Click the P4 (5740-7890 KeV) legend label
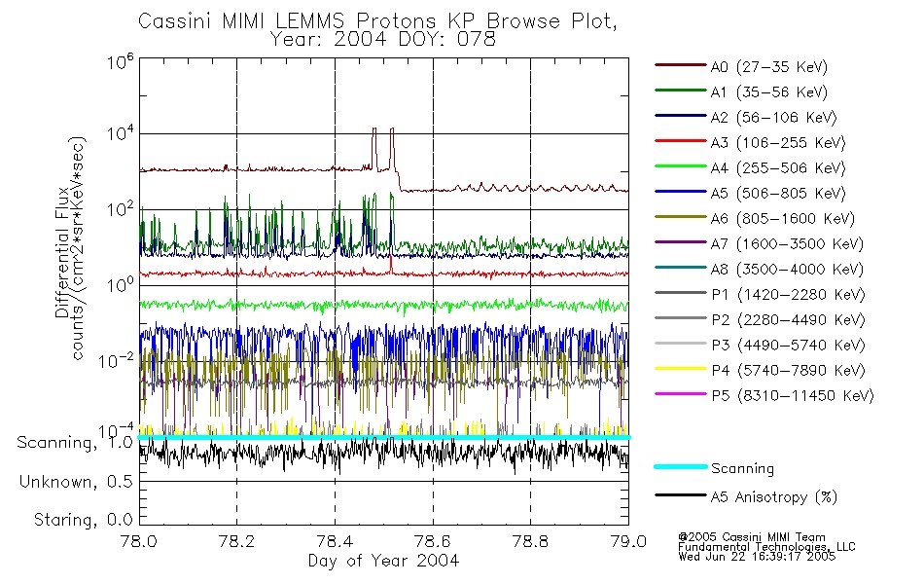924x584 pixels. point(788,371)
